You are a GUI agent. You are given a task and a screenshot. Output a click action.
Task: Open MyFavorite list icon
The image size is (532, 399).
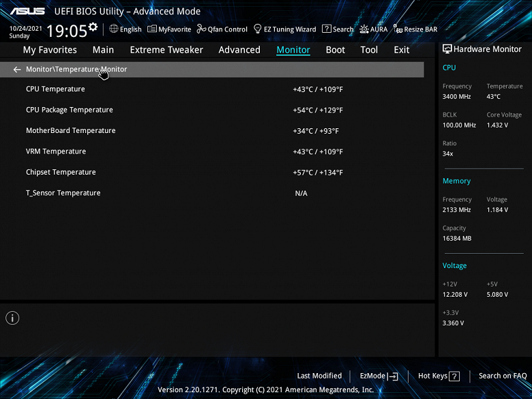click(152, 29)
